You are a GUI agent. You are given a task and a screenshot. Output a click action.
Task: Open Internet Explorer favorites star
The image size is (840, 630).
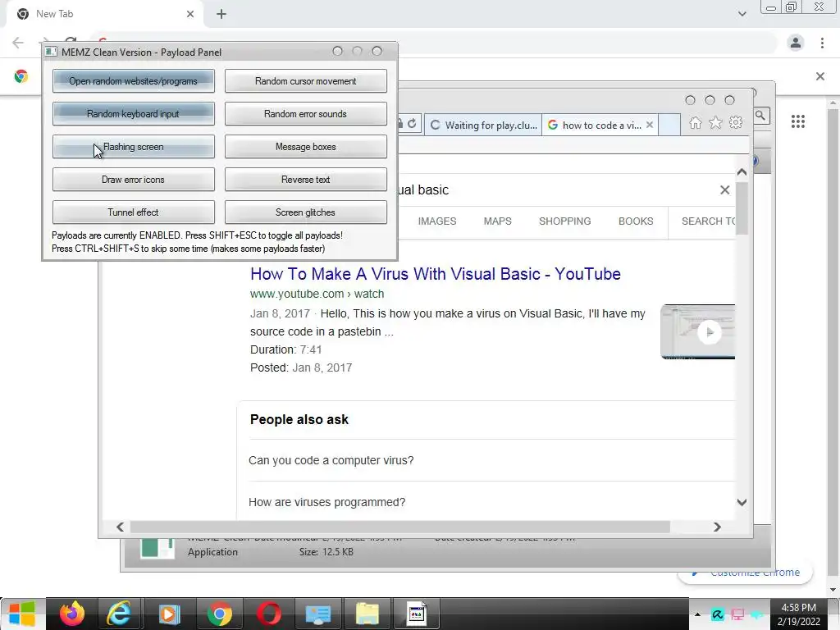click(715, 123)
